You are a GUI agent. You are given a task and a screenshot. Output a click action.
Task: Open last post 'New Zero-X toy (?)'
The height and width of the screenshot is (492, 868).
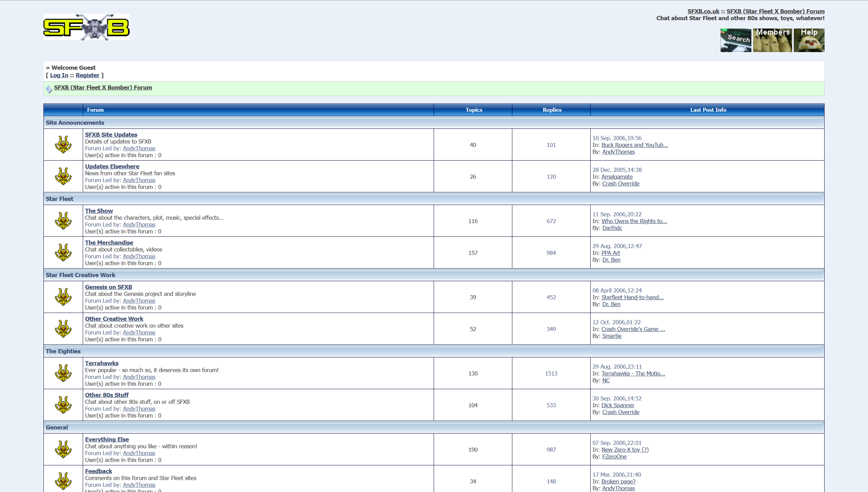click(x=625, y=450)
